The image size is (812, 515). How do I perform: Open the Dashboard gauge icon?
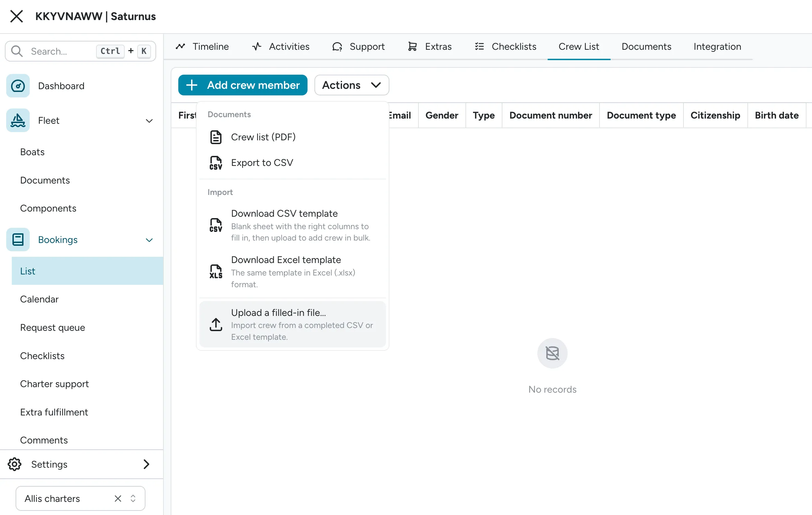point(18,86)
